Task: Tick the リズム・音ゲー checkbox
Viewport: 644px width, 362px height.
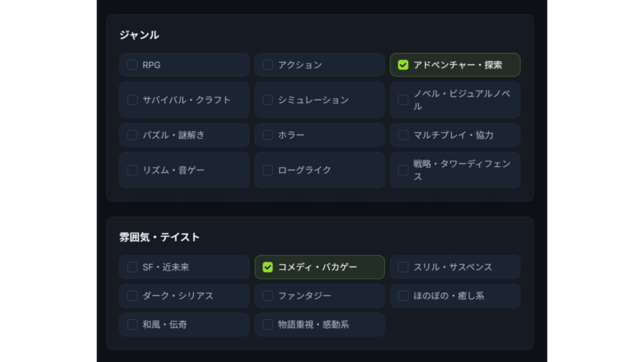Action: click(133, 170)
